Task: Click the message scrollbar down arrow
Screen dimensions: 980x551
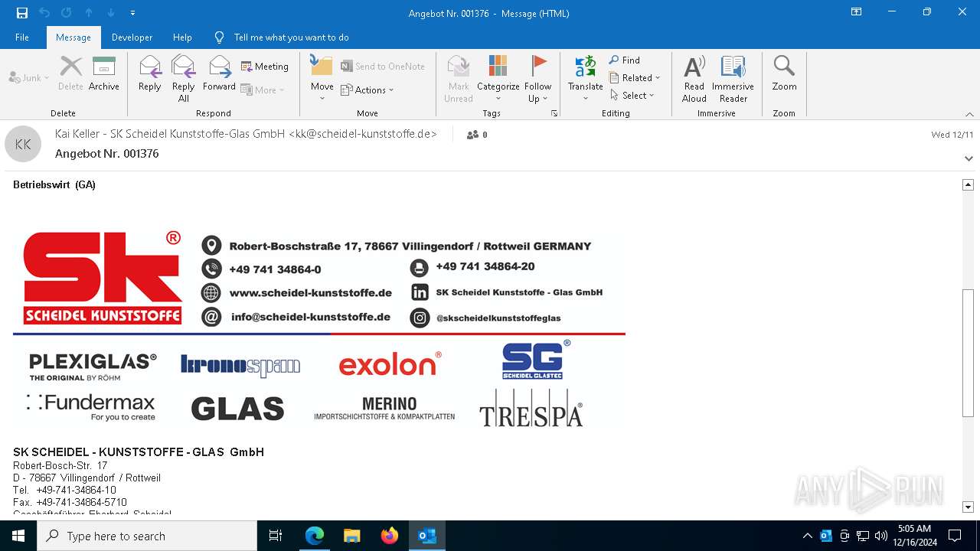Action: [x=968, y=507]
